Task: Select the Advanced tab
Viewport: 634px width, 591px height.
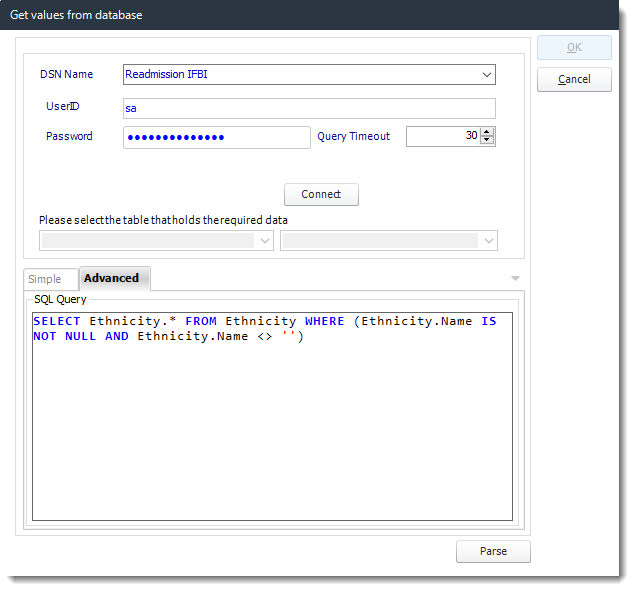Action: tap(115, 278)
